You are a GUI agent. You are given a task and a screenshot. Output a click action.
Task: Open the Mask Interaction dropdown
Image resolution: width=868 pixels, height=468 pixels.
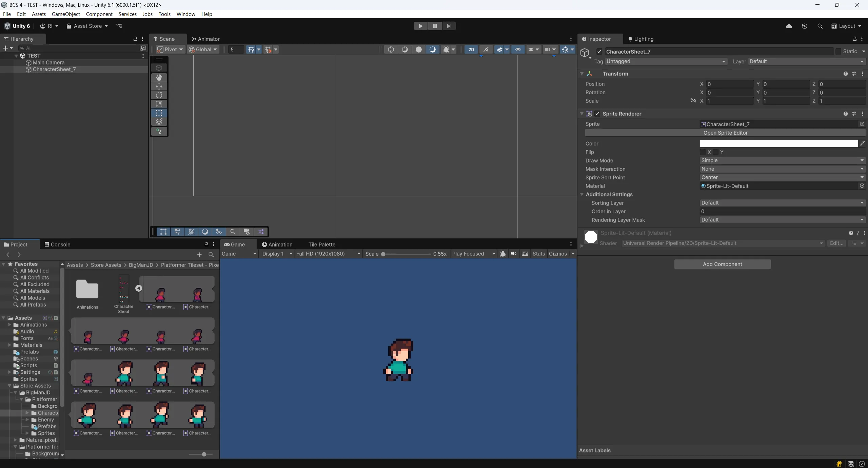[x=783, y=169]
